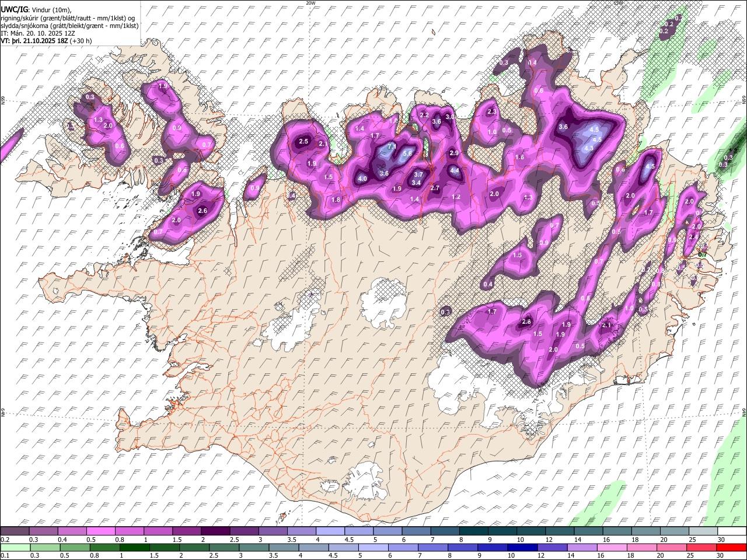Click the 4.0 snowfall value
This screenshot has width=747, height=560.
[x=362, y=179]
